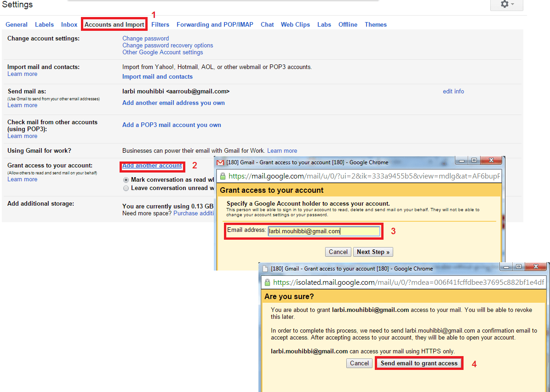
Task: Open the Web Clips tab
Action: click(x=295, y=24)
